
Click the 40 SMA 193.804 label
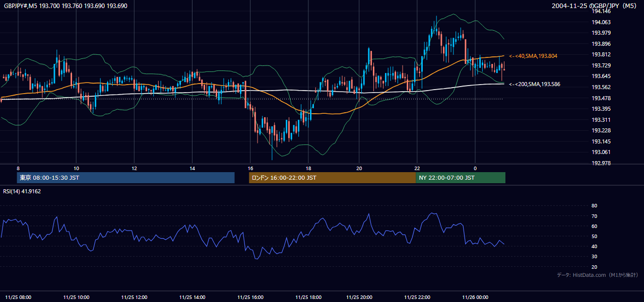[x=533, y=56]
